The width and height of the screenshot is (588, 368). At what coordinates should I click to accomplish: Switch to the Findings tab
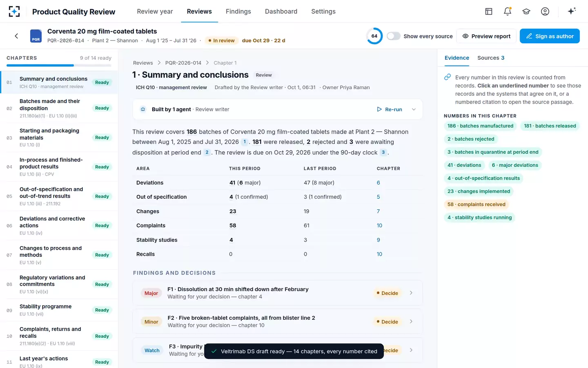(238, 11)
